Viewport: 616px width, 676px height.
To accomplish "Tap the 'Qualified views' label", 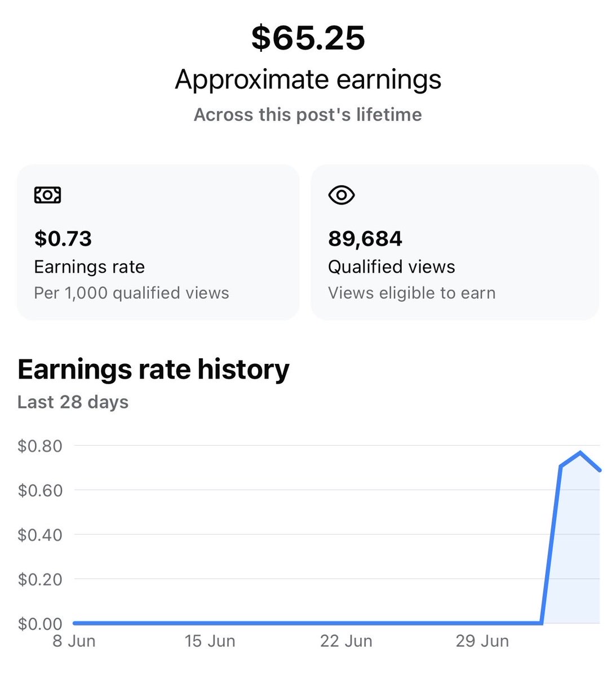I will pos(392,266).
